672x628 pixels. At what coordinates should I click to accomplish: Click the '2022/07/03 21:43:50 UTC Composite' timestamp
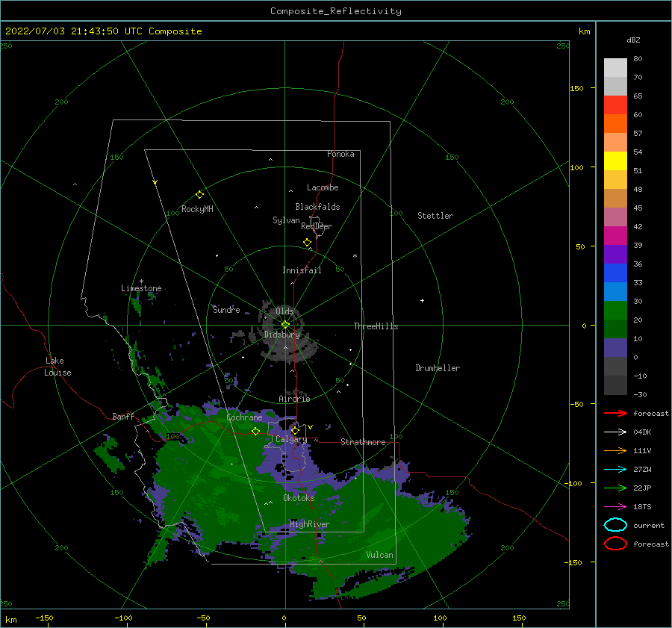click(104, 31)
